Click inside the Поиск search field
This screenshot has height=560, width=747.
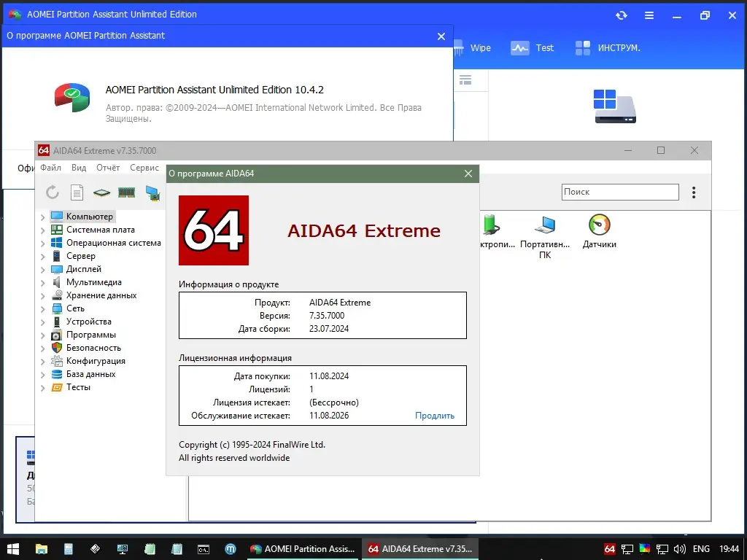(x=620, y=191)
